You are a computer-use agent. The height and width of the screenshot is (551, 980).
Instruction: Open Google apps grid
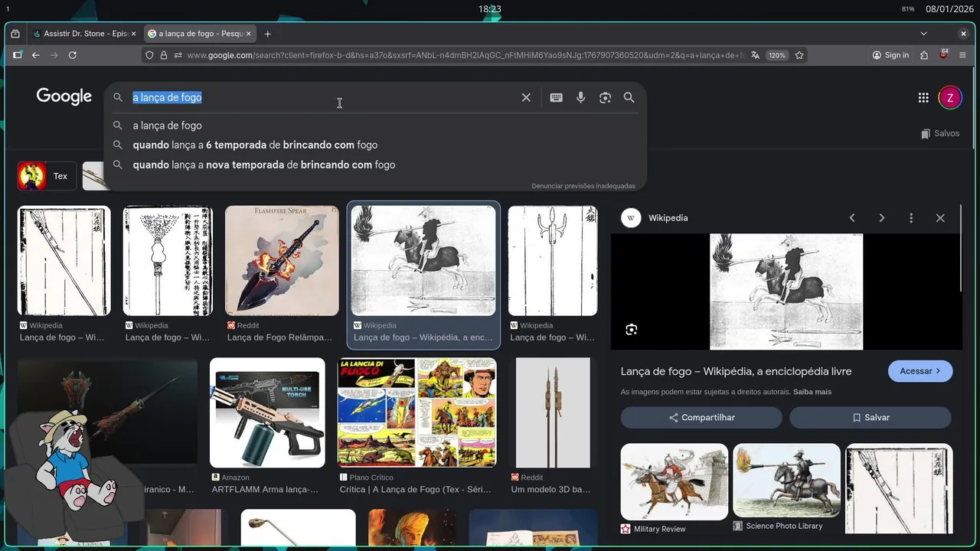click(x=923, y=97)
